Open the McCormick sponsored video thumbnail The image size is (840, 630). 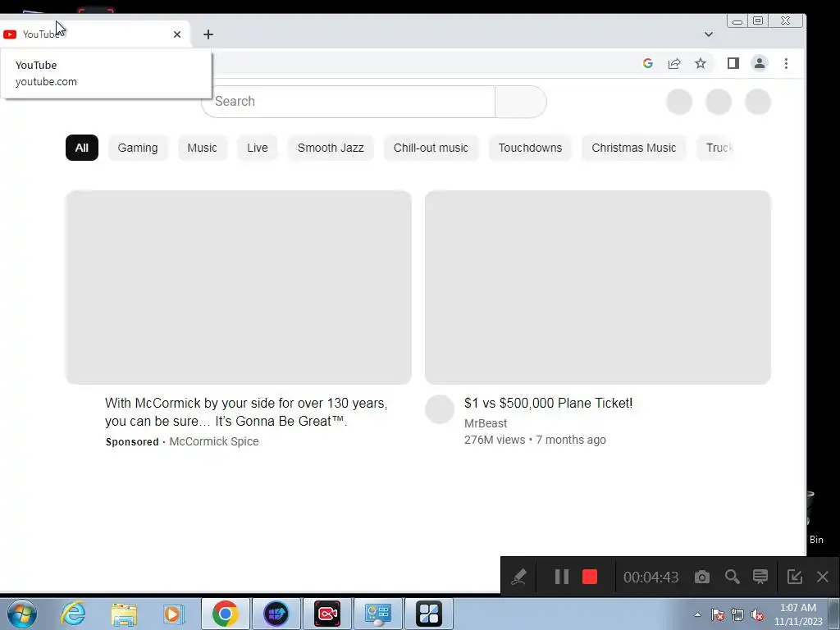click(x=239, y=287)
